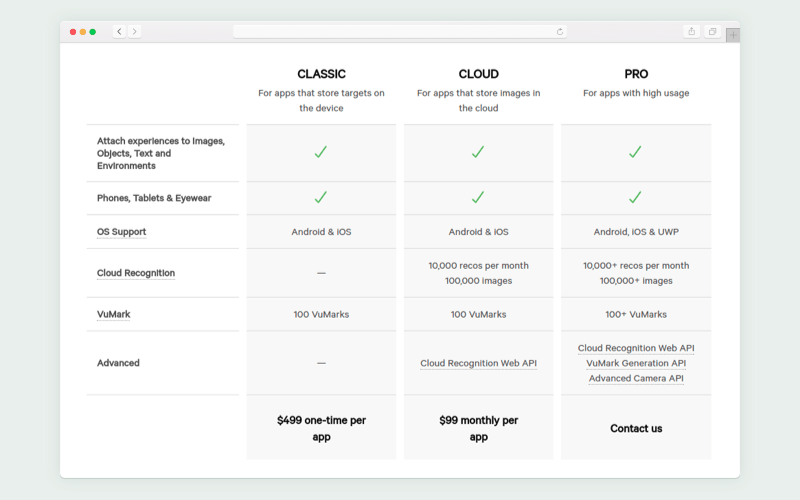Click the '100+ VuMarks' cell
Image resolution: width=800 pixels, height=500 pixels.
636,314
